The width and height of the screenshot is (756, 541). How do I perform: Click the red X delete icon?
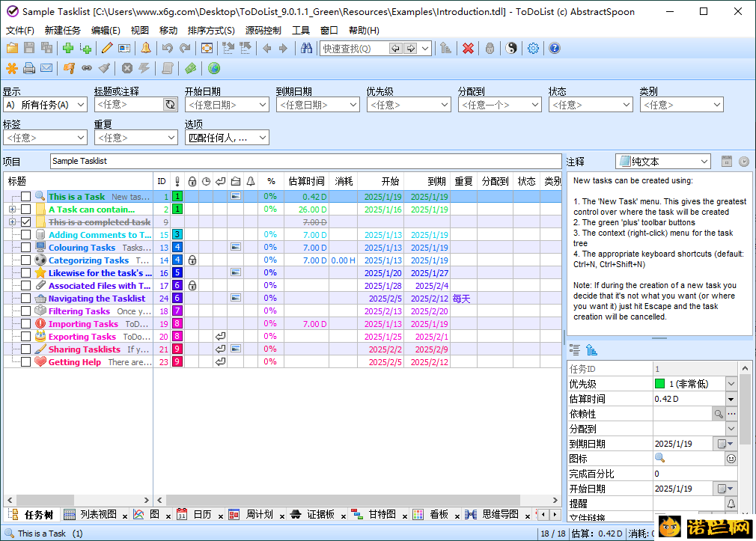[468, 48]
